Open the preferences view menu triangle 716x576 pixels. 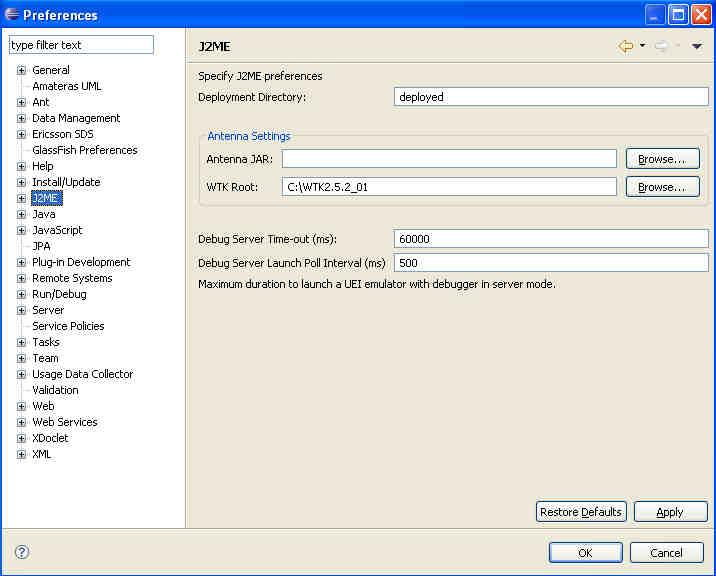[x=697, y=46]
